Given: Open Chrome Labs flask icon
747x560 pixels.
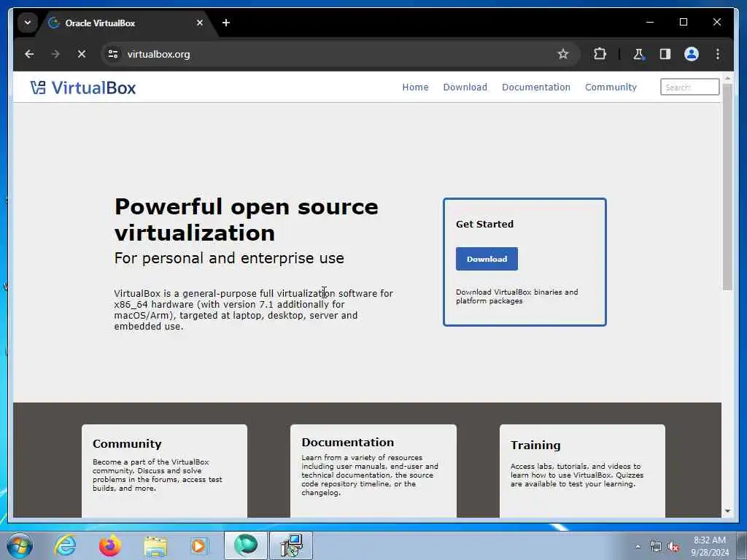Looking at the screenshot, I should pos(639,54).
